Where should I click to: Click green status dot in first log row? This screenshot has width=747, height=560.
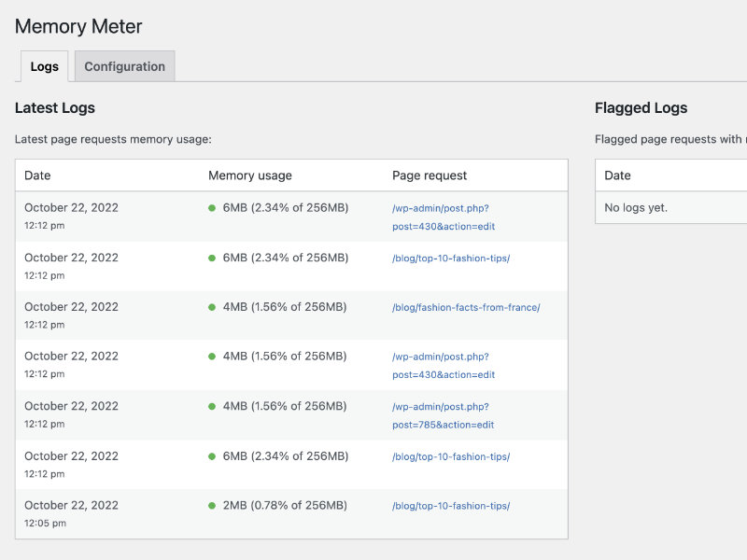[212, 208]
